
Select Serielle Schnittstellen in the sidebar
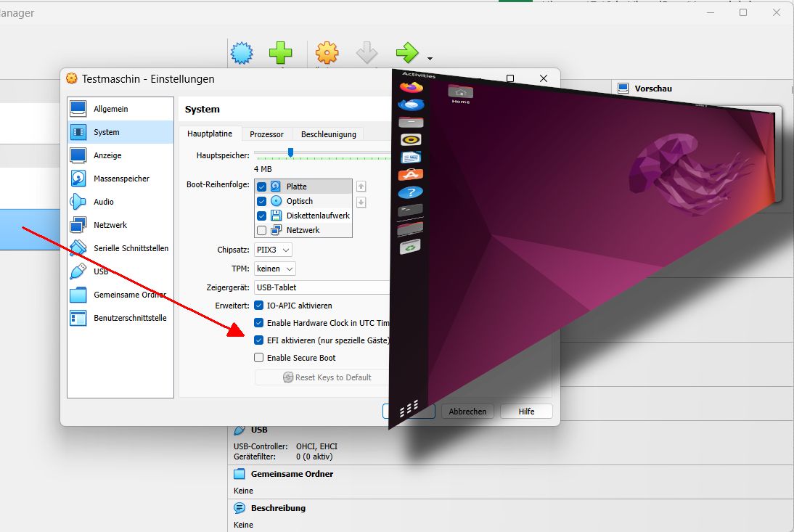click(133, 247)
